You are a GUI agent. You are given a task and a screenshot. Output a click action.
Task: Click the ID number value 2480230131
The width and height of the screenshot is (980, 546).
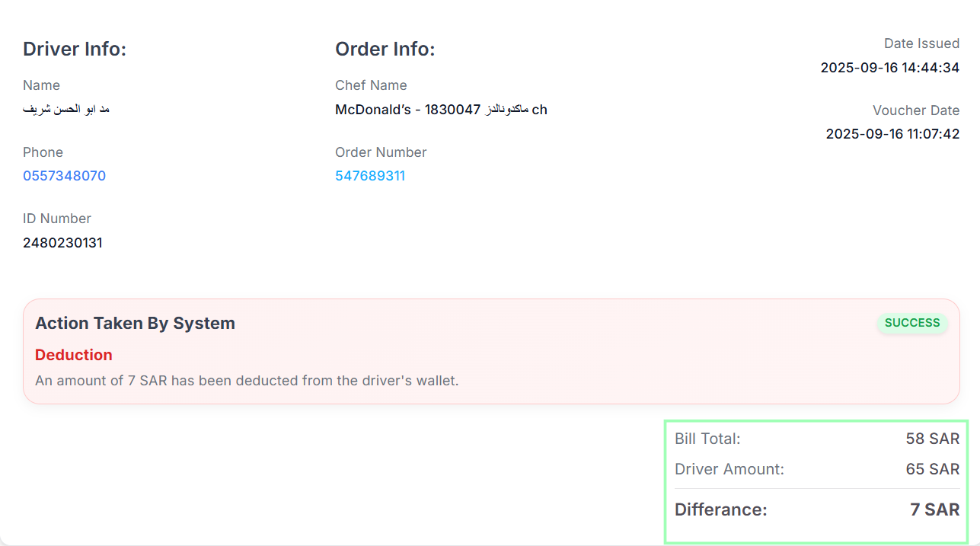(x=62, y=243)
